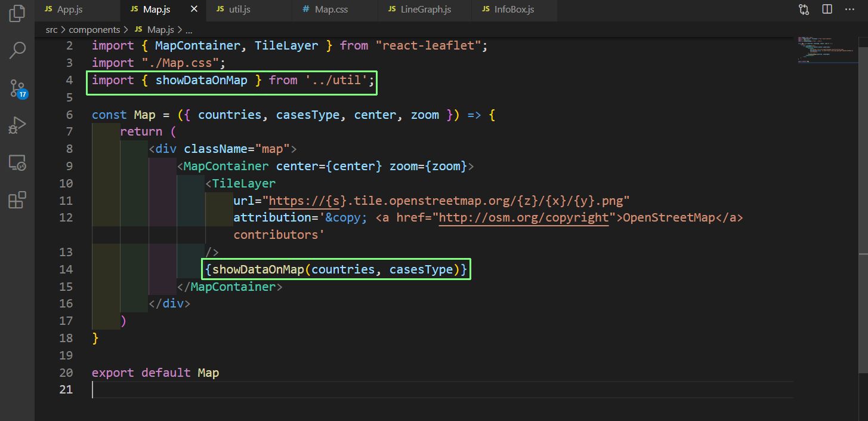
Task: Click the "./Map.css" import string
Action: point(181,63)
